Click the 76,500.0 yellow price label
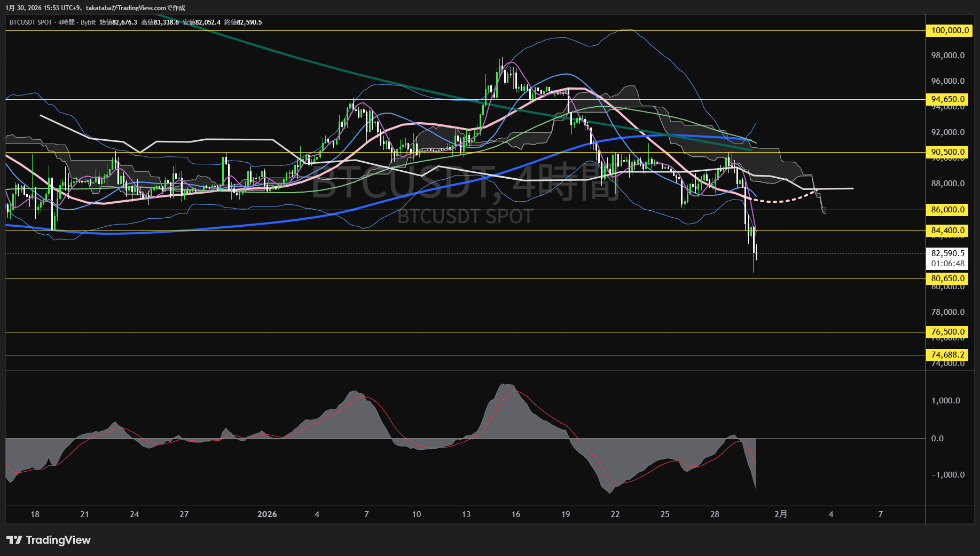 click(948, 332)
